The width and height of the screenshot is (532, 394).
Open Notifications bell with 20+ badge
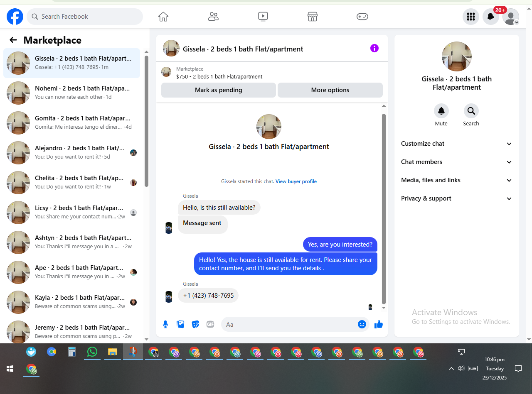click(x=491, y=17)
